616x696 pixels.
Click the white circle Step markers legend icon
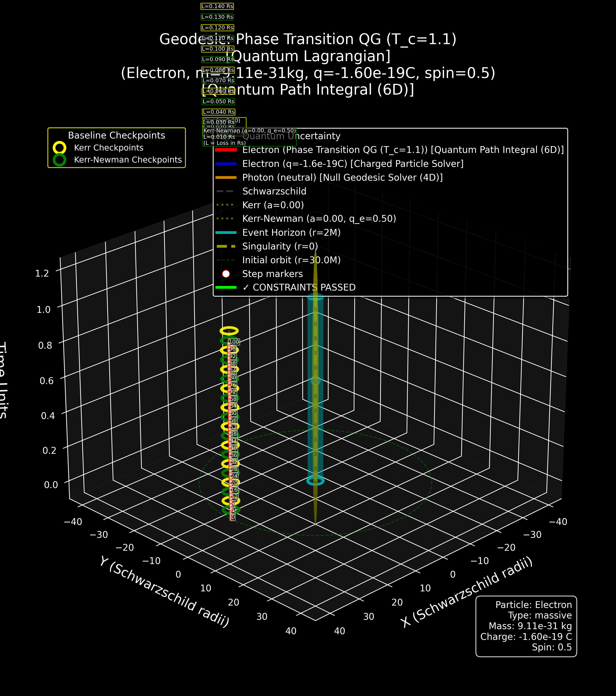[226, 274]
